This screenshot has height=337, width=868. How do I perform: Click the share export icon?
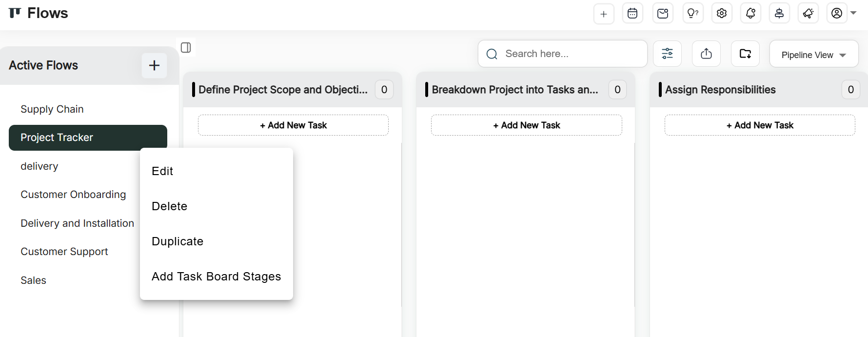[706, 54]
